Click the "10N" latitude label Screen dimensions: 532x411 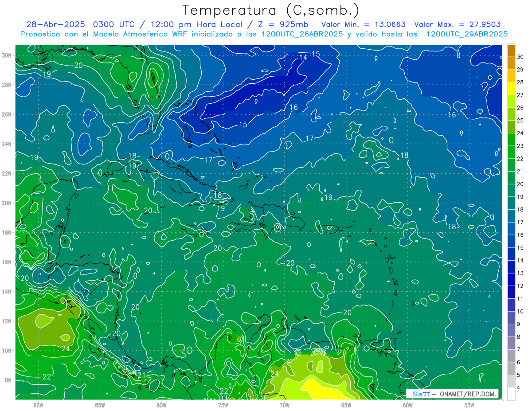coord(7,351)
